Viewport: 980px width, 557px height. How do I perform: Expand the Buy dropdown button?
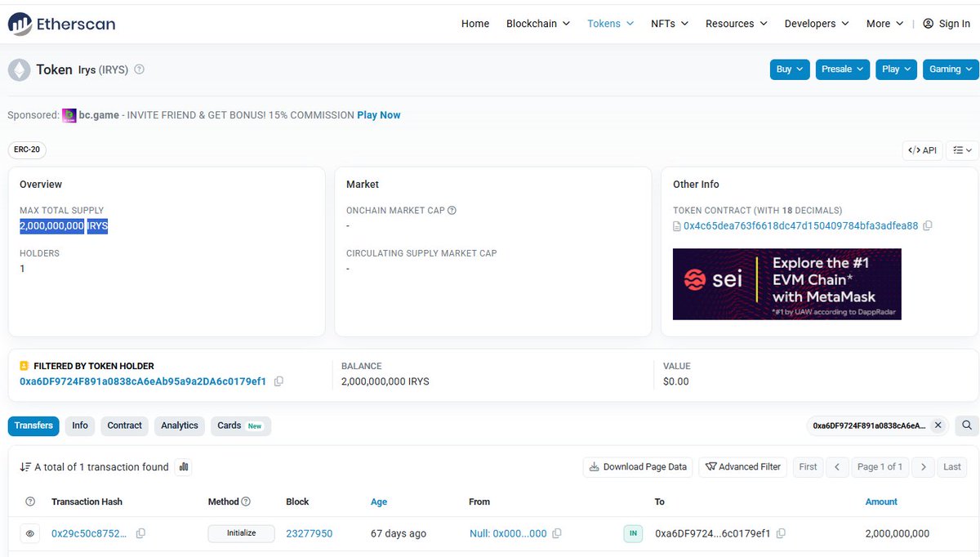(x=790, y=69)
